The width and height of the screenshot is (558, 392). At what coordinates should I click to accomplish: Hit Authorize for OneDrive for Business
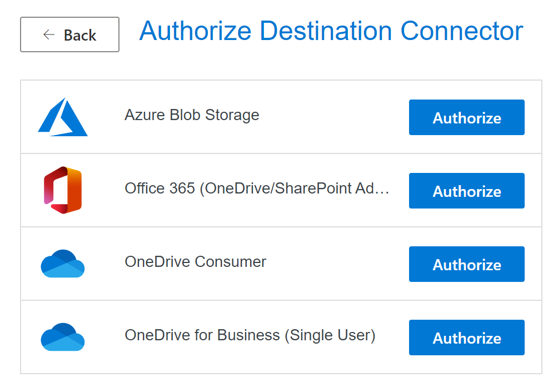[466, 338]
